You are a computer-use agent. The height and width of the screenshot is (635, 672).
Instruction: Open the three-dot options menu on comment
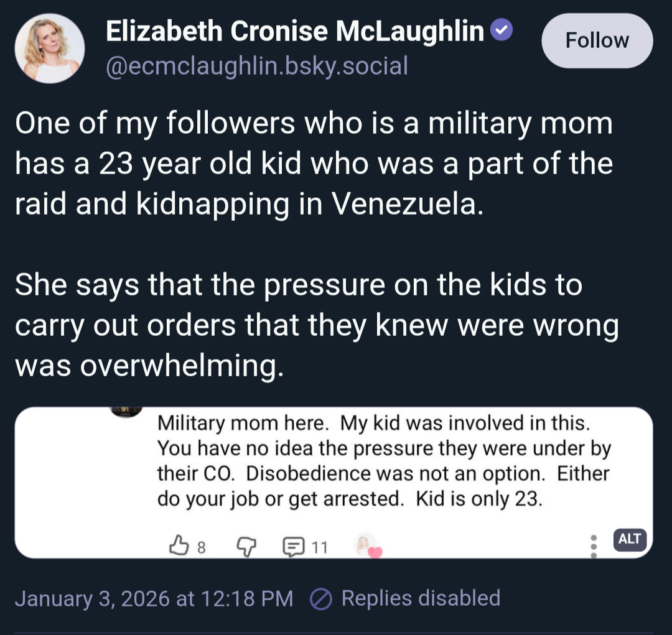pos(593,545)
